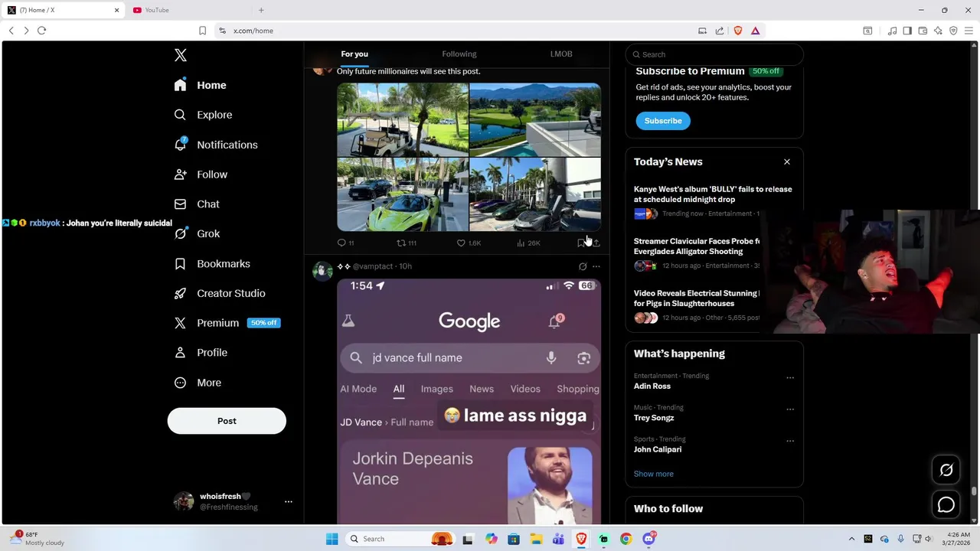
Task: Open more options for John Calipari trend
Action: tap(790, 441)
